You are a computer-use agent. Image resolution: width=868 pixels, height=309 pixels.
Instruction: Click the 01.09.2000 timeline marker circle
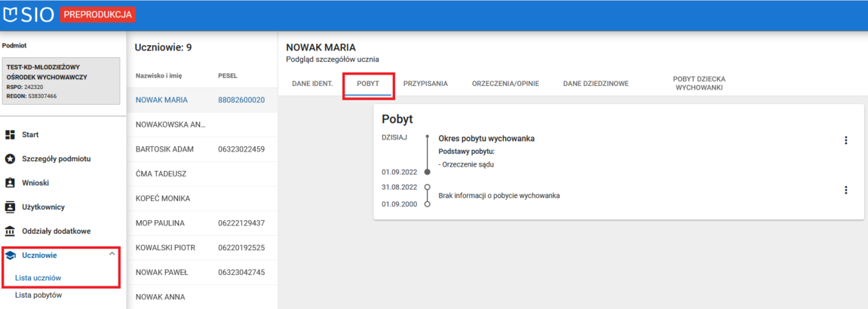pyautogui.click(x=427, y=204)
